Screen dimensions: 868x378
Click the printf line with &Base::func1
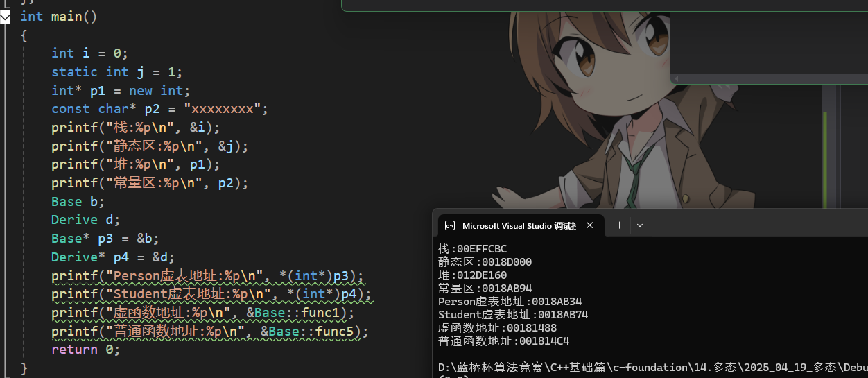click(x=203, y=313)
